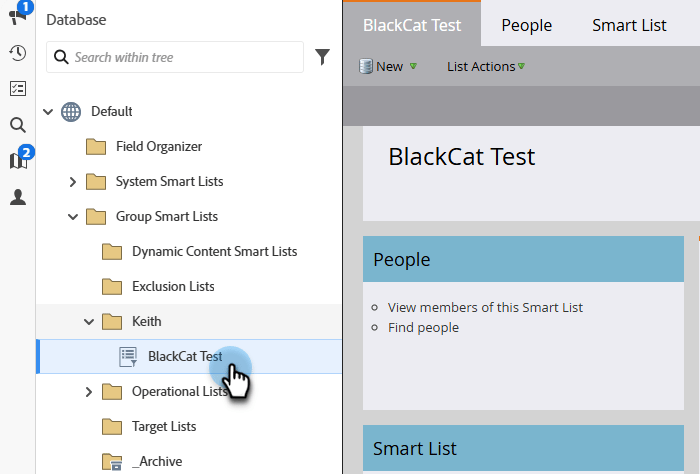
Task: Click View members of this Smart List
Action: tap(485, 307)
